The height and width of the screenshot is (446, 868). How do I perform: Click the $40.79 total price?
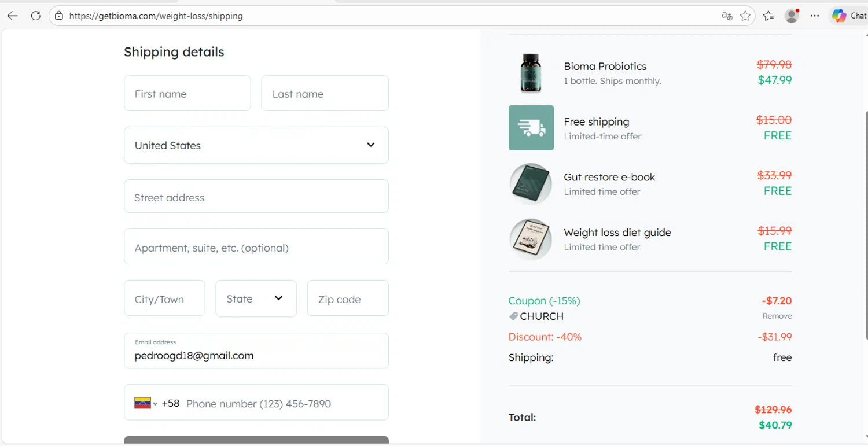pyautogui.click(x=775, y=425)
